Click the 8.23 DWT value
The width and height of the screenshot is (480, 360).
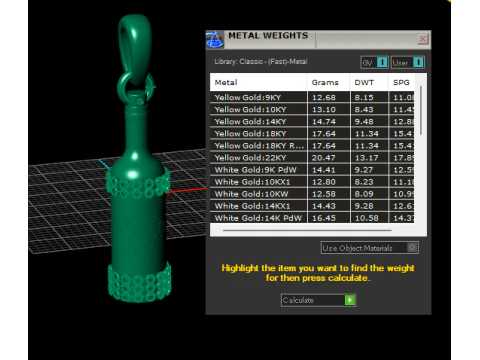[364, 182]
